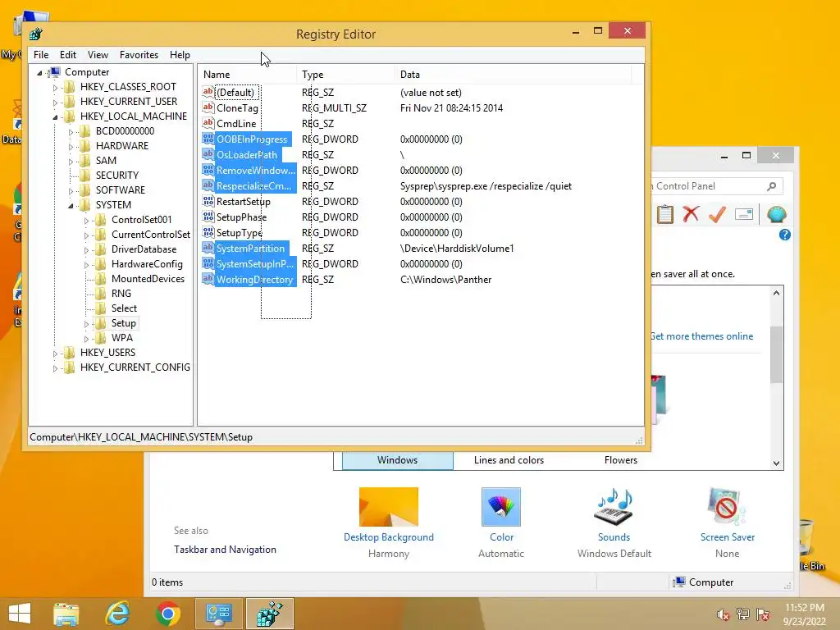Open the Edit menu in Registry Editor
The height and width of the screenshot is (630, 840).
coord(67,55)
